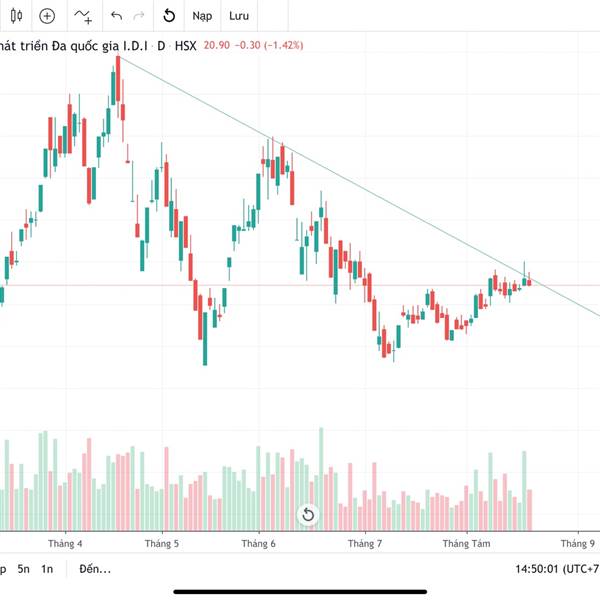Viewport: 600px width, 600px height.
Task: Click the change value −0.30 (−1.42%)
Action: pos(269,46)
